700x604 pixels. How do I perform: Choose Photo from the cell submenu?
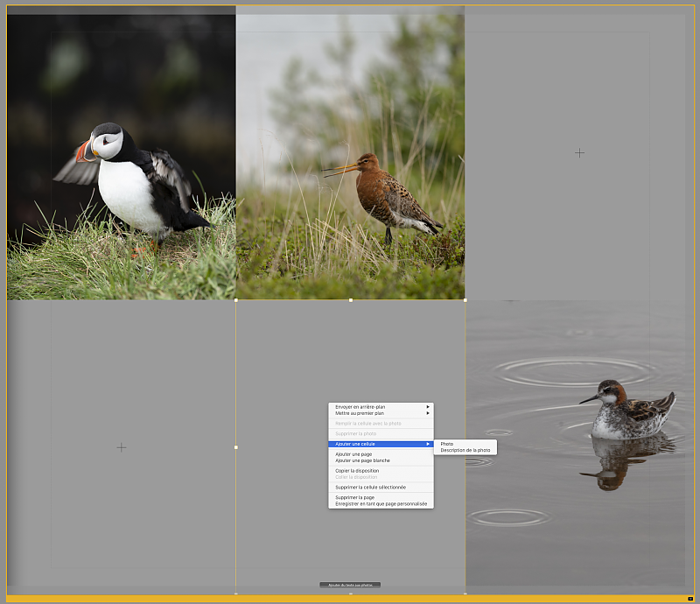coord(447,444)
